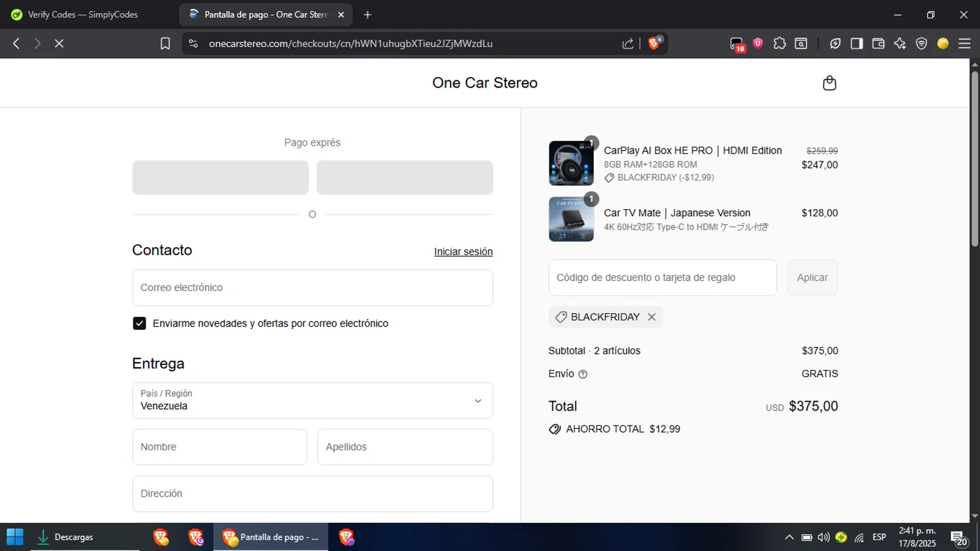Viewport: 980px width, 551px height.
Task: Open the Pantalla de pago taskbar window
Action: tap(270, 537)
